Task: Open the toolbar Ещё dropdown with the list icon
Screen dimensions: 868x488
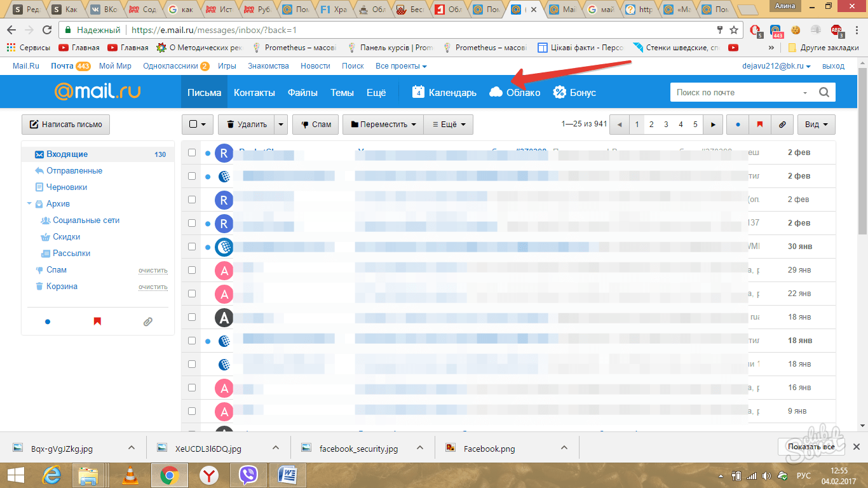Action: tap(449, 125)
